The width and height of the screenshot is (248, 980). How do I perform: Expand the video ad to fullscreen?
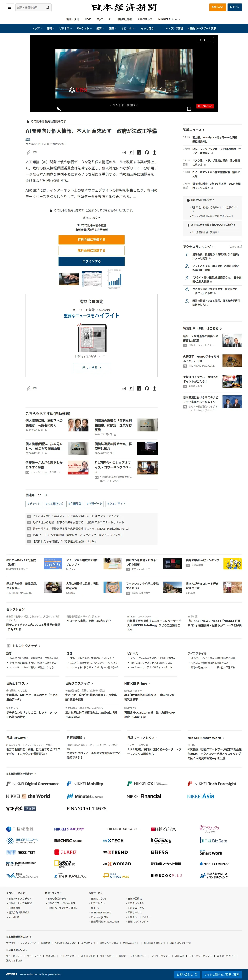click(189, 109)
